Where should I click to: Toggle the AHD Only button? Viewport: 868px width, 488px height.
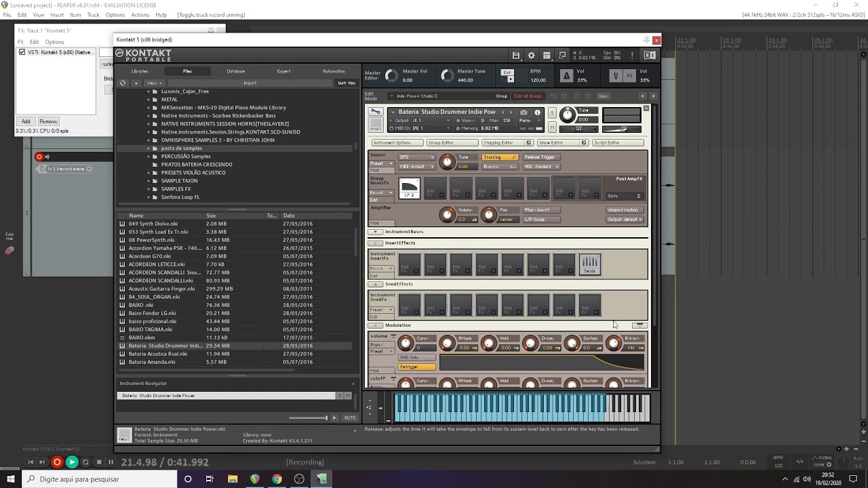click(x=417, y=357)
